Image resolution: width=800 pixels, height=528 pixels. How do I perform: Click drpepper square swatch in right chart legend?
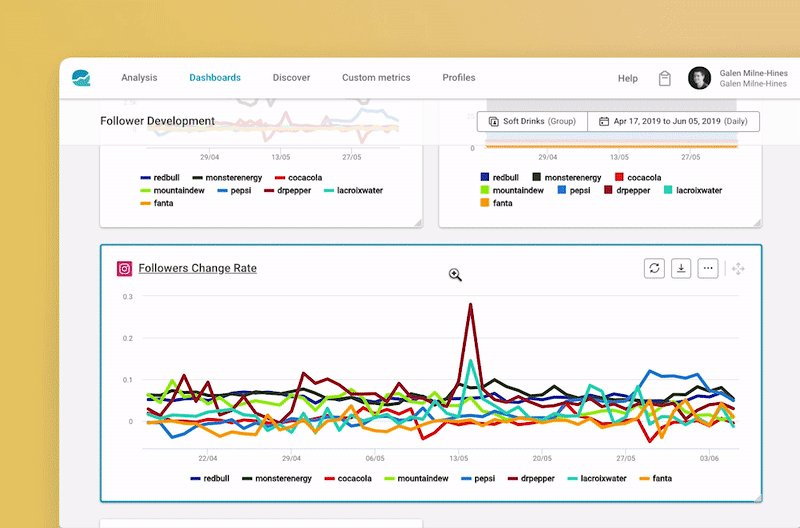point(608,190)
